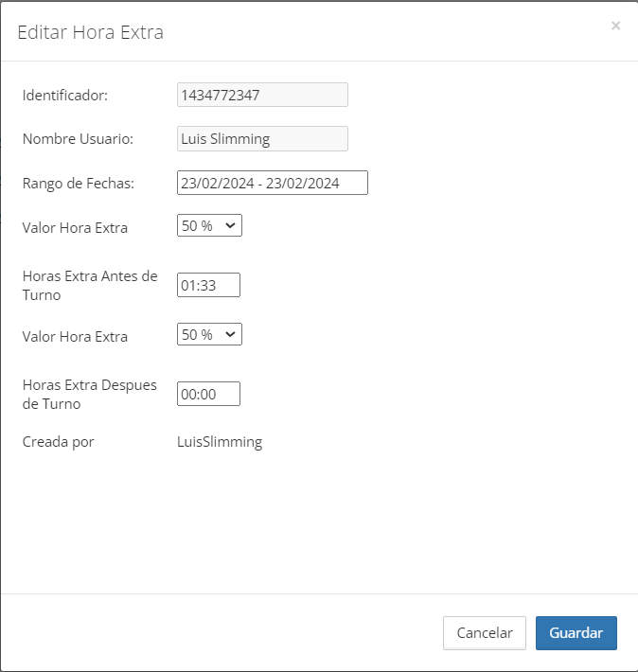This screenshot has width=638, height=672.
Task: Open Valor Hora Extra dropdown below the 01:33 field
Action: (x=209, y=335)
